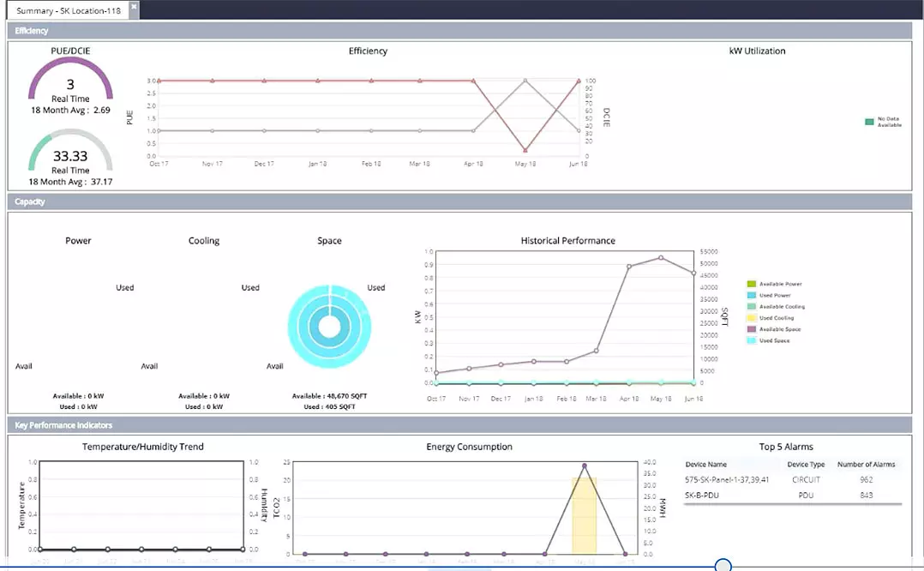
Task: Click the peak data point in Energy Consumption
Action: tap(584, 466)
